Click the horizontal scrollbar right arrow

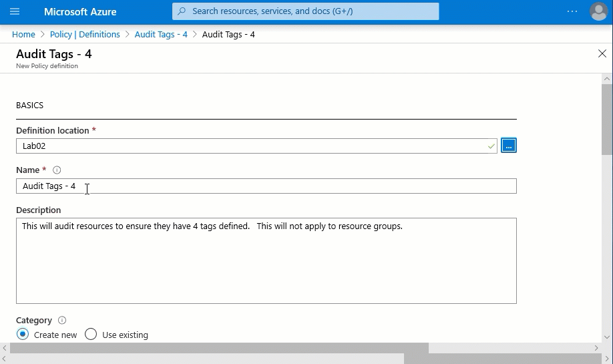coord(596,348)
